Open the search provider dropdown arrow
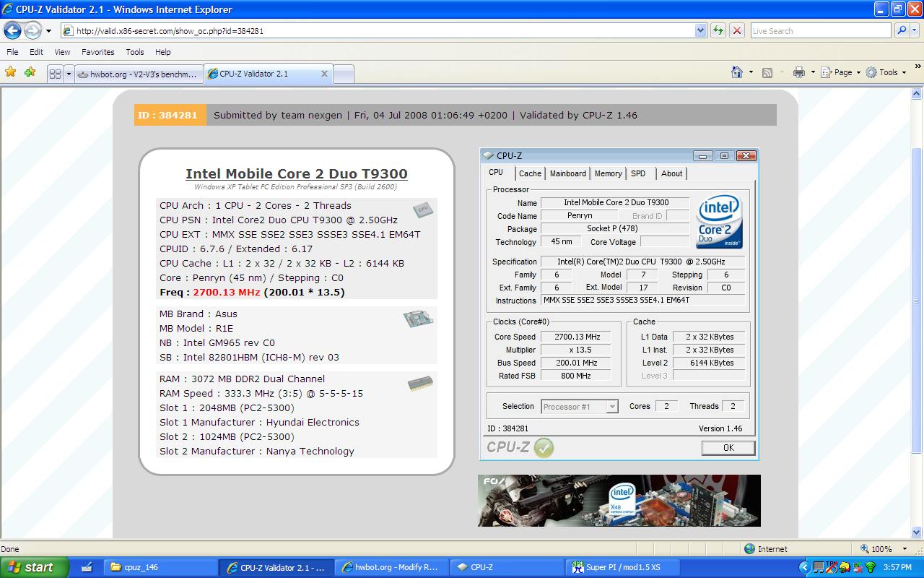This screenshot has width=924, height=578. (915, 30)
